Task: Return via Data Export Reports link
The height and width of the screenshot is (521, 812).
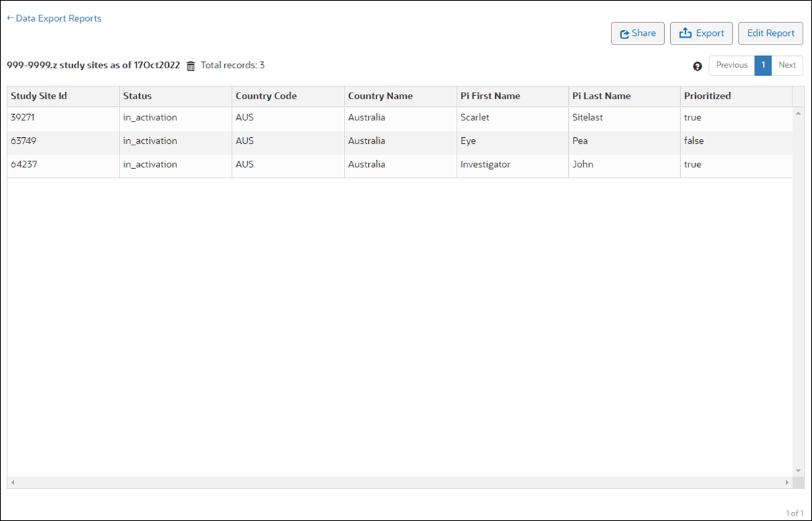Action: click(x=58, y=18)
